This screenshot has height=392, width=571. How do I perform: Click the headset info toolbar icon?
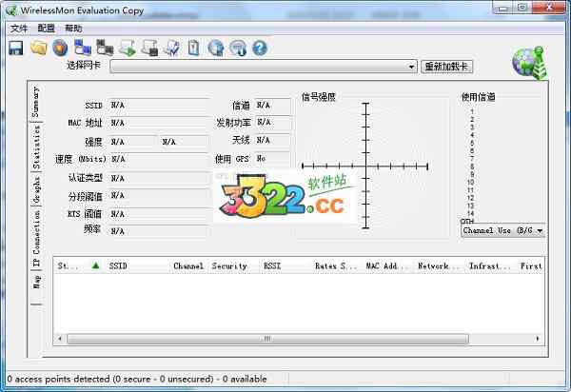pos(238,48)
